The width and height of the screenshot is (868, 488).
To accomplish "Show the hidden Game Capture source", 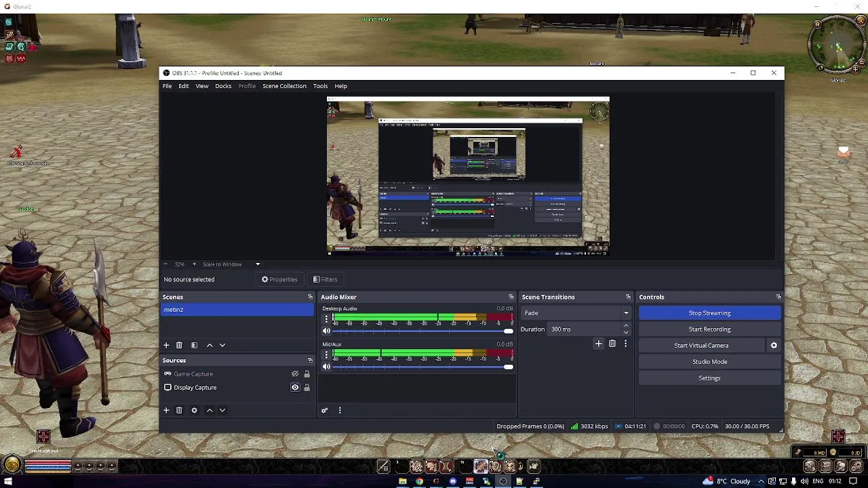I will pos(295,374).
